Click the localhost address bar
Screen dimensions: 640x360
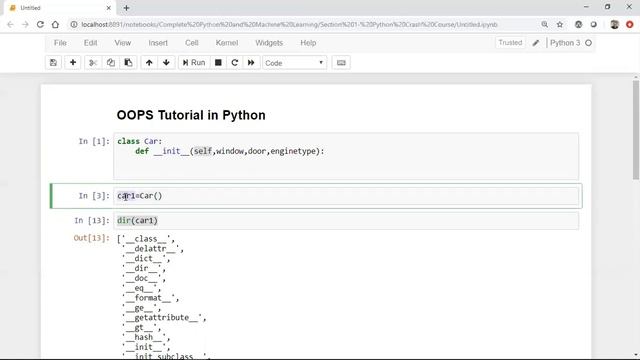(289, 24)
